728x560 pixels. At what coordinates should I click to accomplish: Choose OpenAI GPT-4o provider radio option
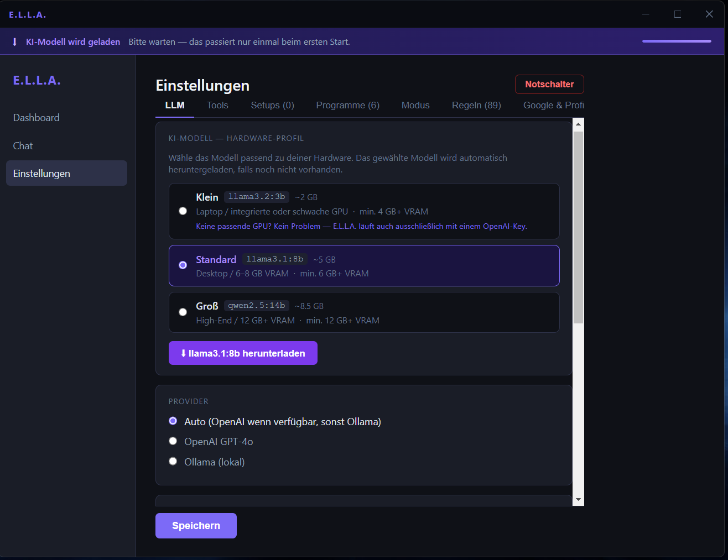(173, 441)
